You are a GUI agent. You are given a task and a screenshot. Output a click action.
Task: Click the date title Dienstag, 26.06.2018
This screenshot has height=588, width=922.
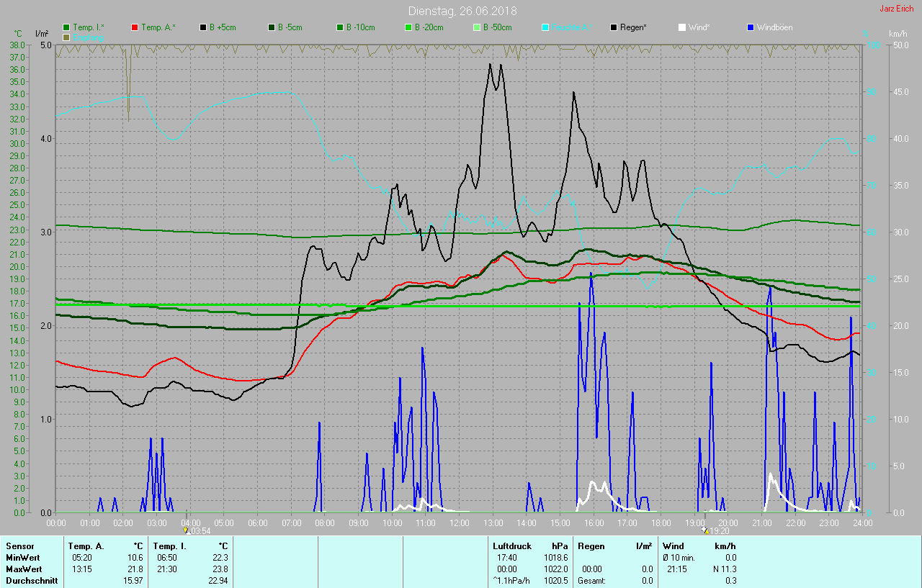point(462,11)
